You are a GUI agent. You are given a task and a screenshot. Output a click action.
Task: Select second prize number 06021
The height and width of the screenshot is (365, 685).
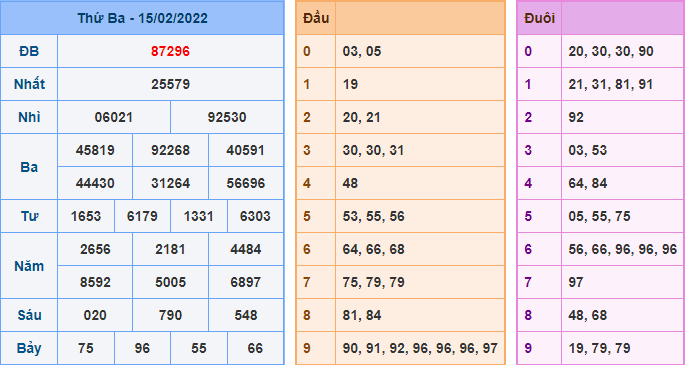click(114, 117)
